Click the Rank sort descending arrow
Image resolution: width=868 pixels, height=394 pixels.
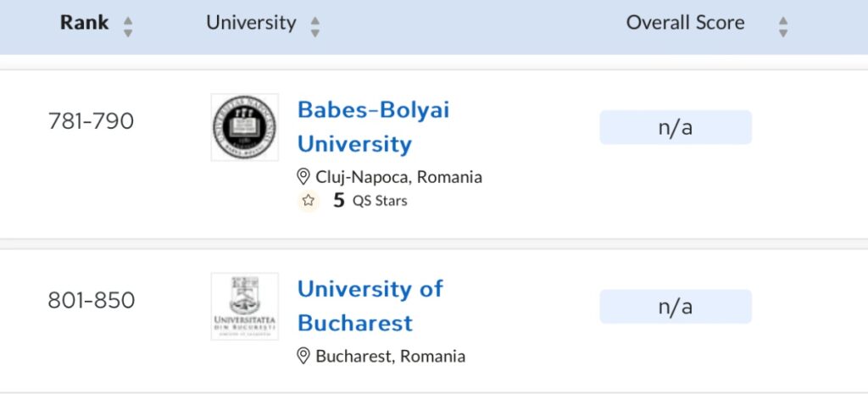point(128,32)
